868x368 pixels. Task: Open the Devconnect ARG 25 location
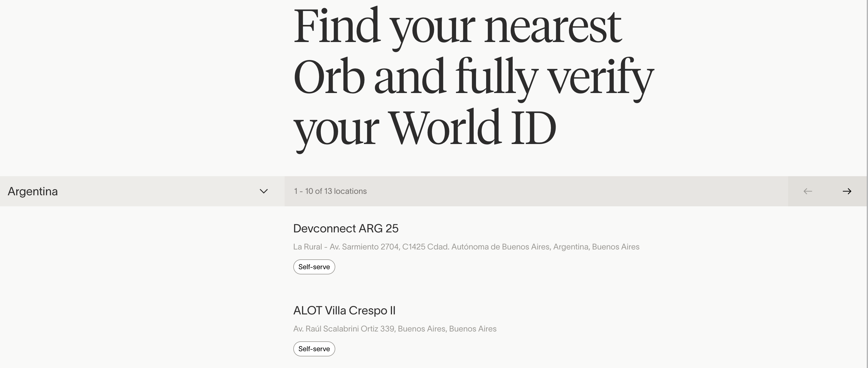click(x=346, y=229)
